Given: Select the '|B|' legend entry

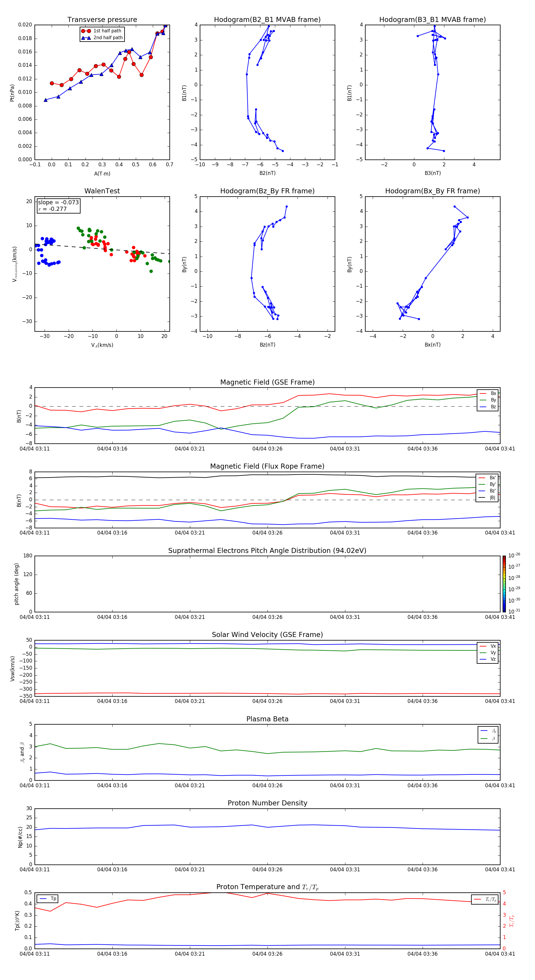Looking at the screenshot, I should [x=487, y=498].
